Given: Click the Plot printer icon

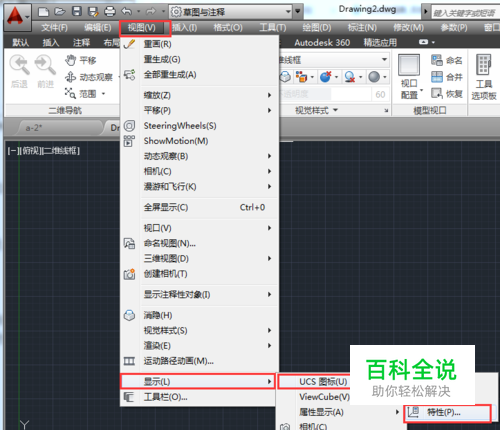Looking at the screenshot, I should click(x=110, y=12).
